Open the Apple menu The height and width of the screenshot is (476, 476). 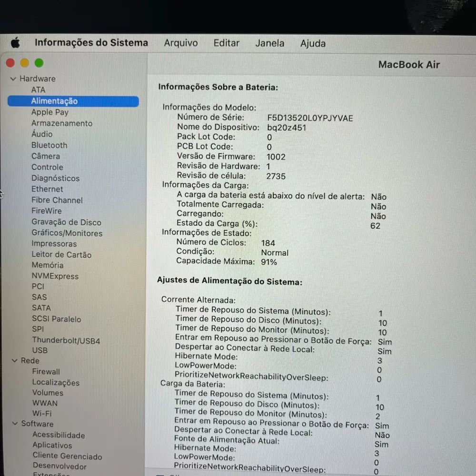(x=15, y=43)
